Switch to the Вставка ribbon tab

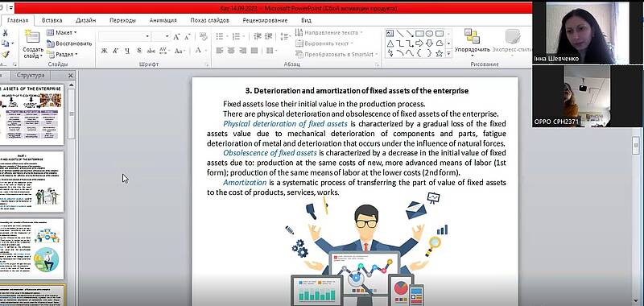[x=52, y=20]
